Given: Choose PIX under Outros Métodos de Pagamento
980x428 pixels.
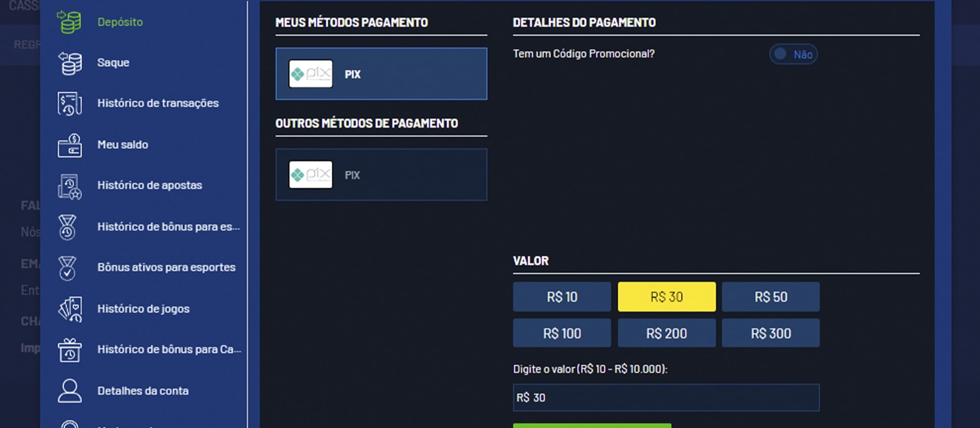Looking at the screenshot, I should point(381,174).
